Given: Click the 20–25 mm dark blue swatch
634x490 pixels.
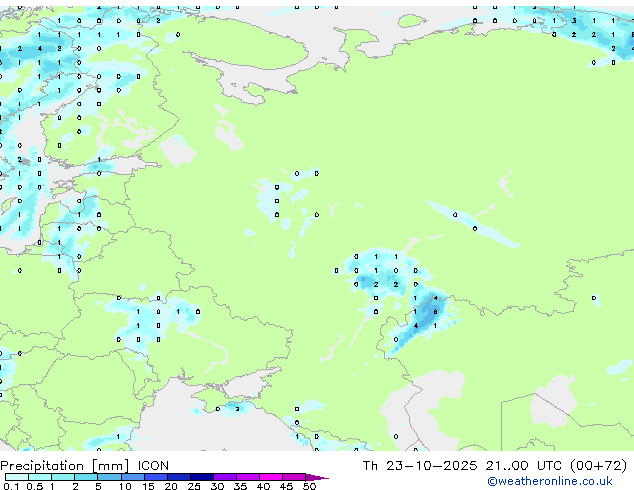Looking at the screenshot, I should point(178,477).
